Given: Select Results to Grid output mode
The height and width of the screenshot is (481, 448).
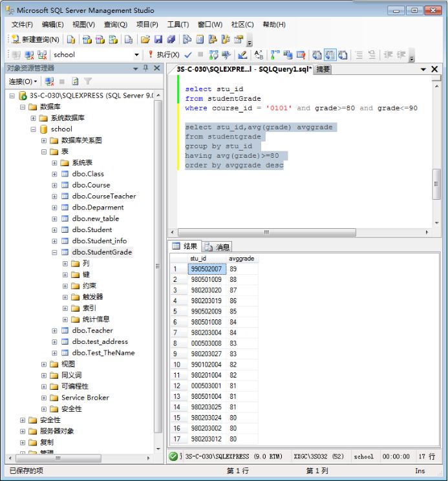Looking at the screenshot, I should [330, 55].
